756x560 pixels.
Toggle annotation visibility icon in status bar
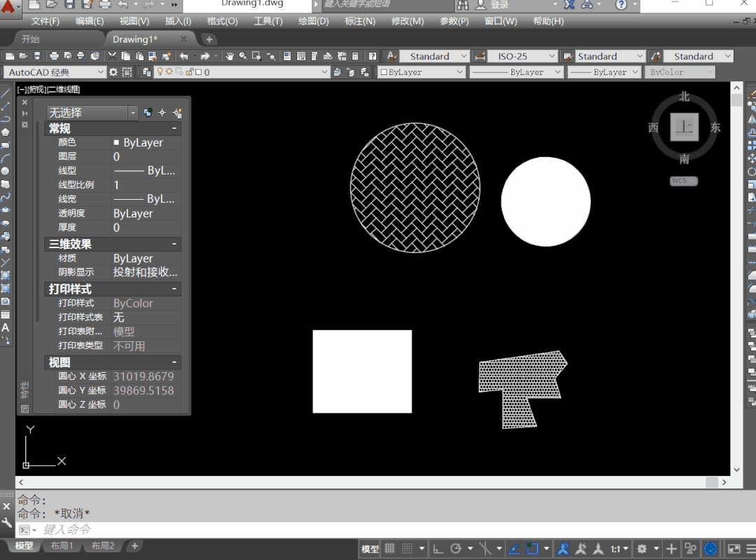[x=563, y=548]
